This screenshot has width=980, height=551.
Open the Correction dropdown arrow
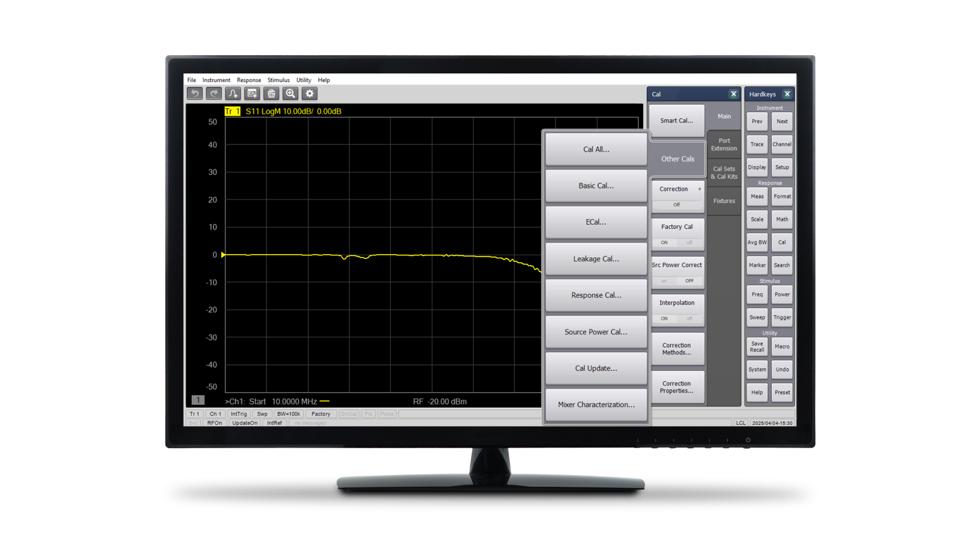(698, 189)
